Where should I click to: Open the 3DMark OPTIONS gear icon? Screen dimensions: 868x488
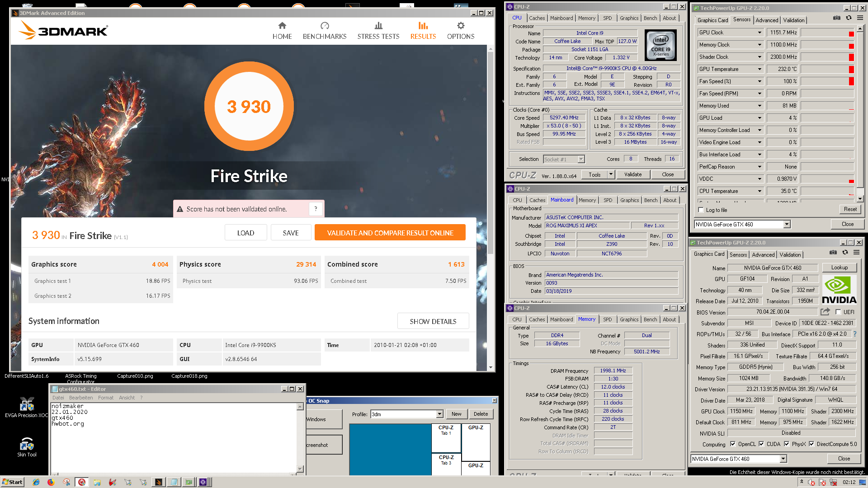coord(461,26)
